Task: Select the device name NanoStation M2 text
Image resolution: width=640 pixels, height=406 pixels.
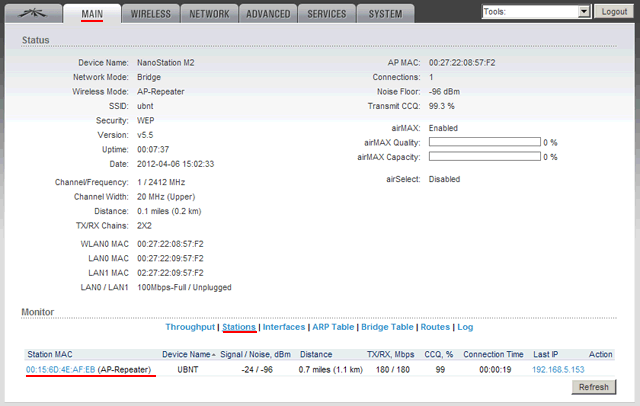Action: [166, 63]
